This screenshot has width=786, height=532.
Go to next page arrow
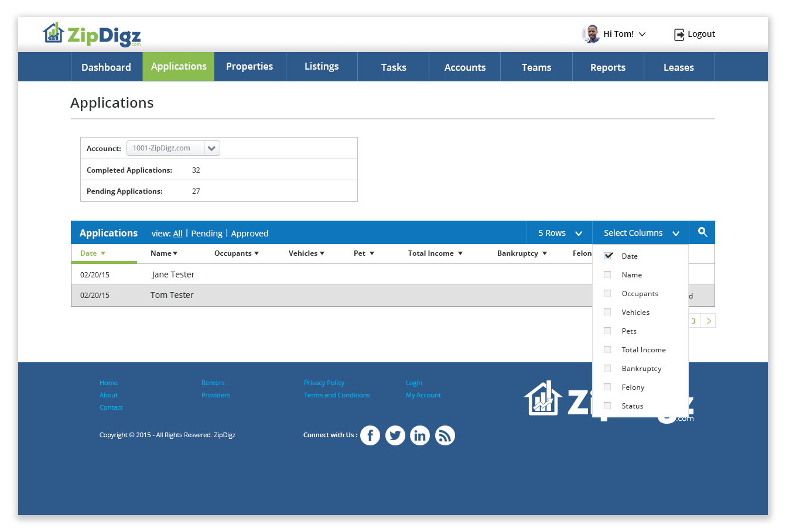tap(709, 321)
